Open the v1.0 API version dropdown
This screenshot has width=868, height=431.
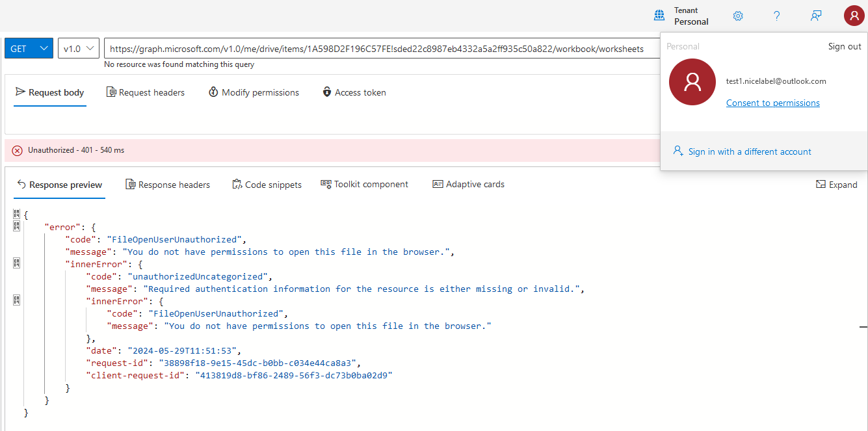coord(78,47)
